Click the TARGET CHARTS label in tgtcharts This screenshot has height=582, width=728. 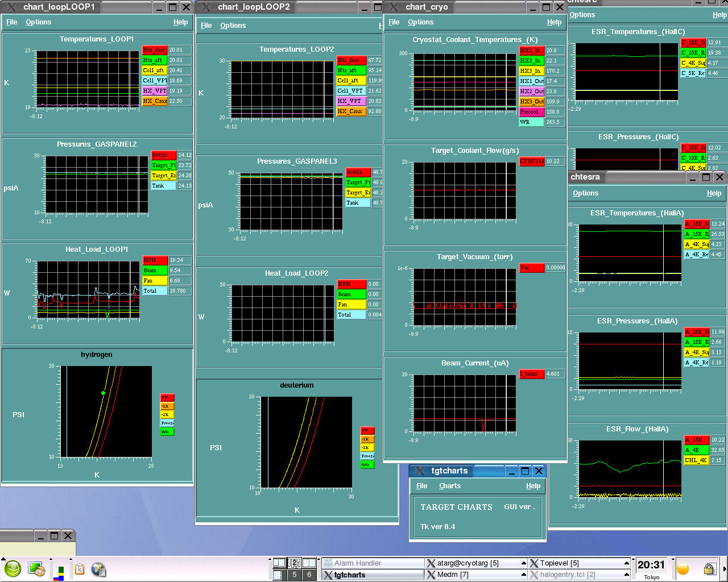[x=456, y=507]
